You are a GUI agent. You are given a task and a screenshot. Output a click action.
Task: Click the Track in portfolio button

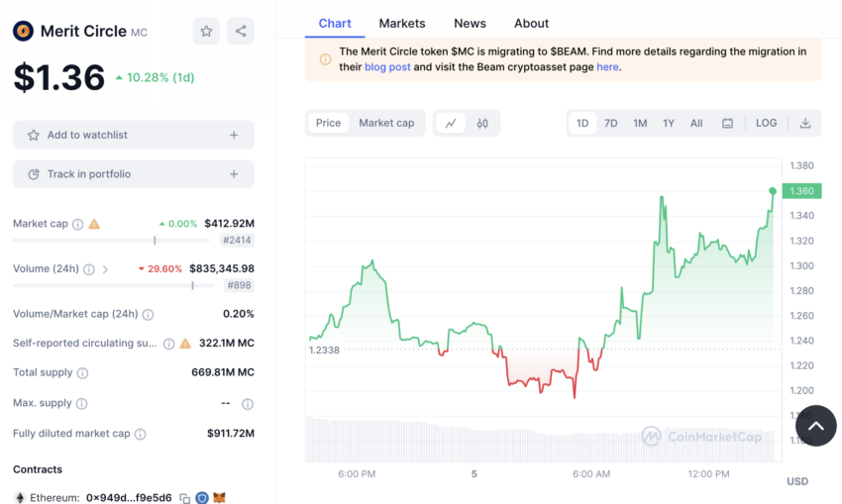pyautogui.click(x=134, y=174)
